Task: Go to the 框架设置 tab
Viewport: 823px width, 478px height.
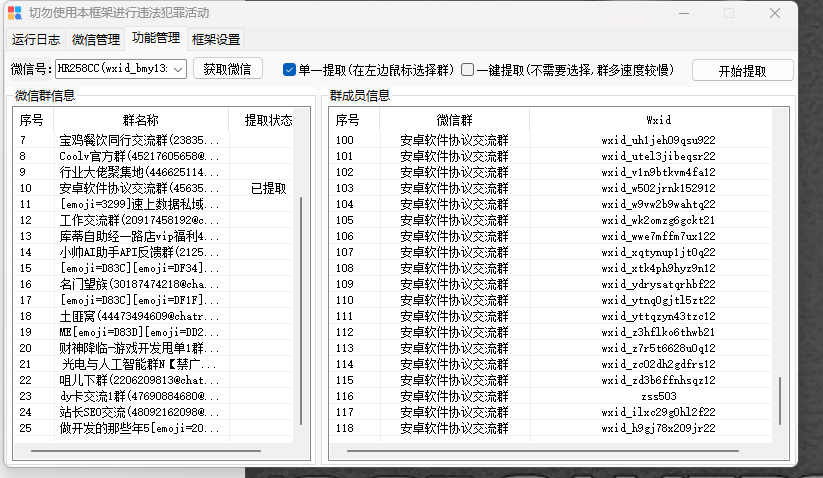Action: [x=216, y=40]
